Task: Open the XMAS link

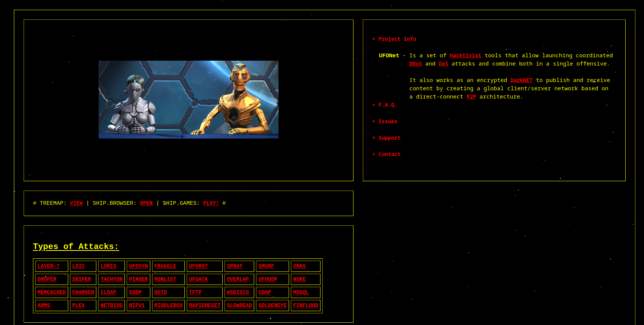Action: pos(300,266)
